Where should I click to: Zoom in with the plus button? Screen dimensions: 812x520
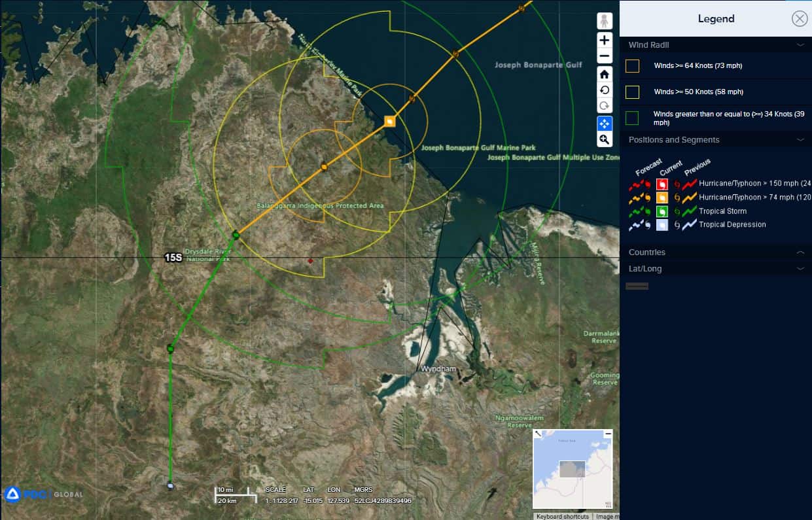pos(604,40)
